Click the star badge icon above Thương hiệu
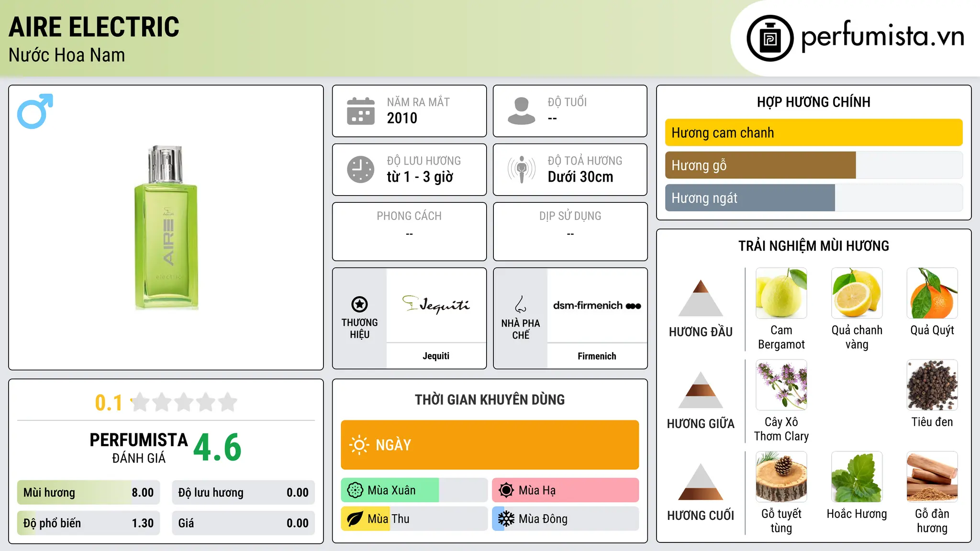980x551 pixels. 359,304
